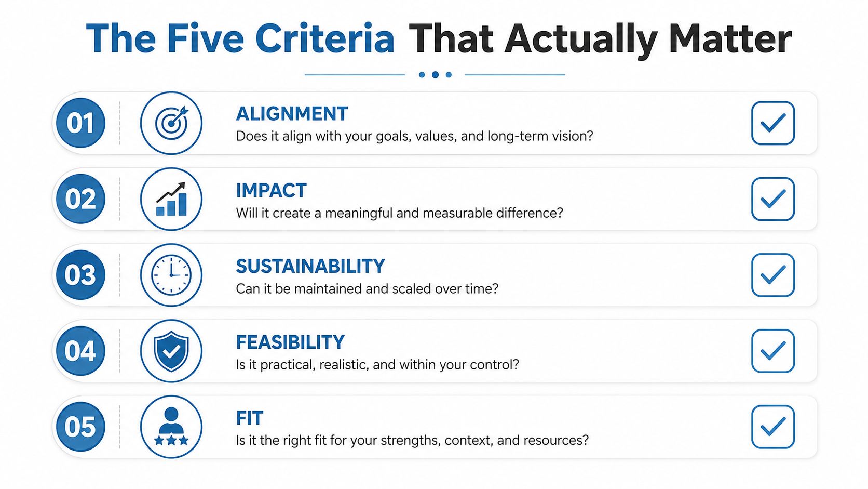Select the IMPACT heading
The image size is (868, 489).
tap(271, 191)
